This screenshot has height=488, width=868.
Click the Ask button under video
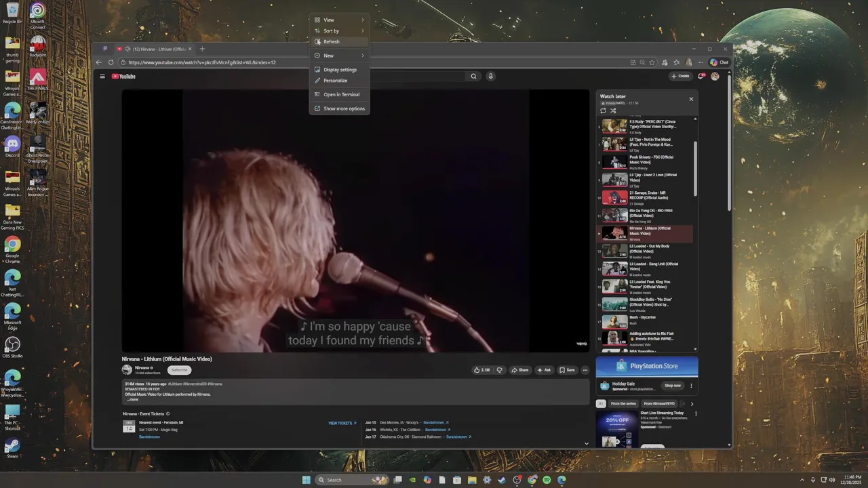(x=544, y=370)
